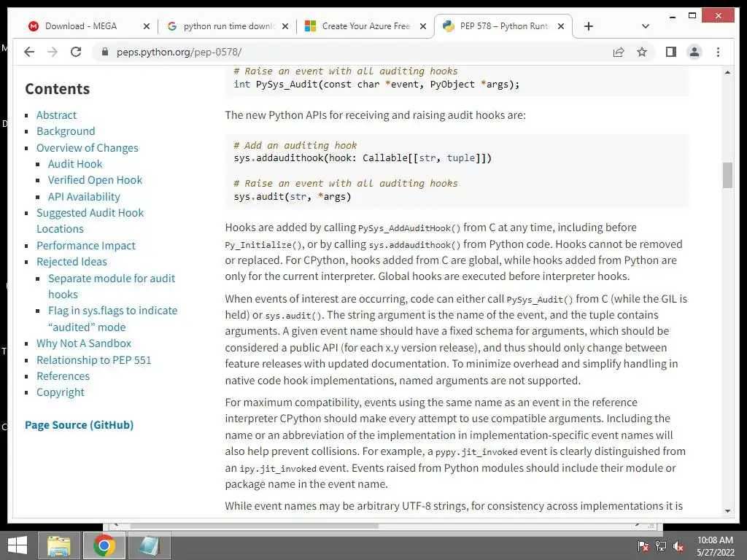Share this page from the address bar
Screen dimensions: 747x560
pyautogui.click(x=619, y=52)
